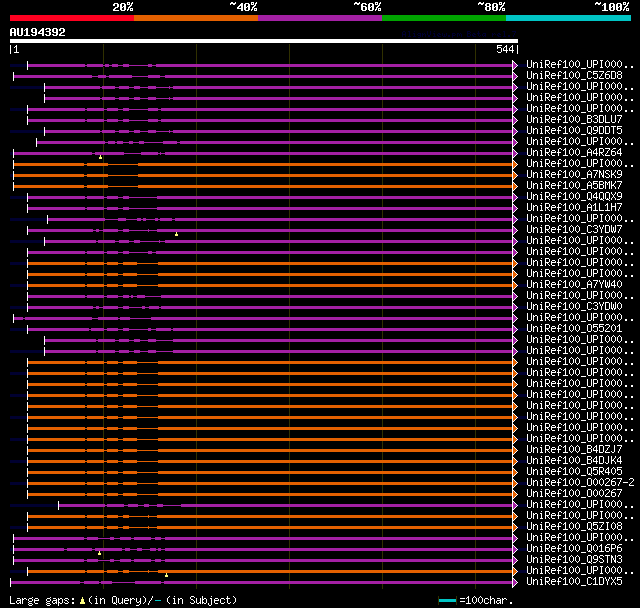Select the UniRef100_C1DYX5 label
The width and height of the screenshot is (640, 608).
[x=574, y=581]
